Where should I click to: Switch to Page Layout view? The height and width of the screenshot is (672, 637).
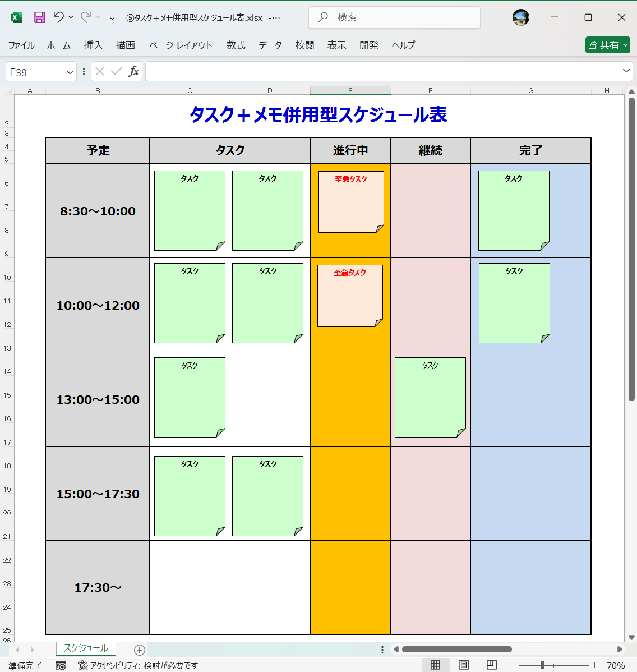point(464,665)
